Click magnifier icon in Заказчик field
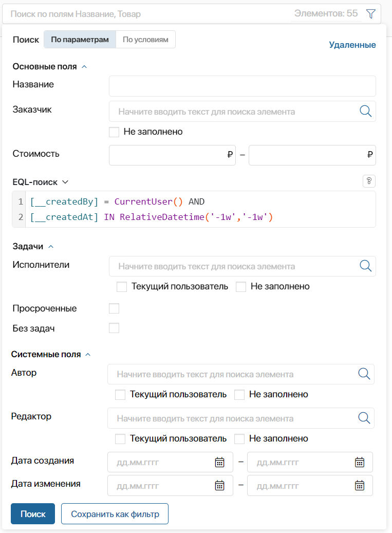Screen dimensions: 392x533 point(365,111)
